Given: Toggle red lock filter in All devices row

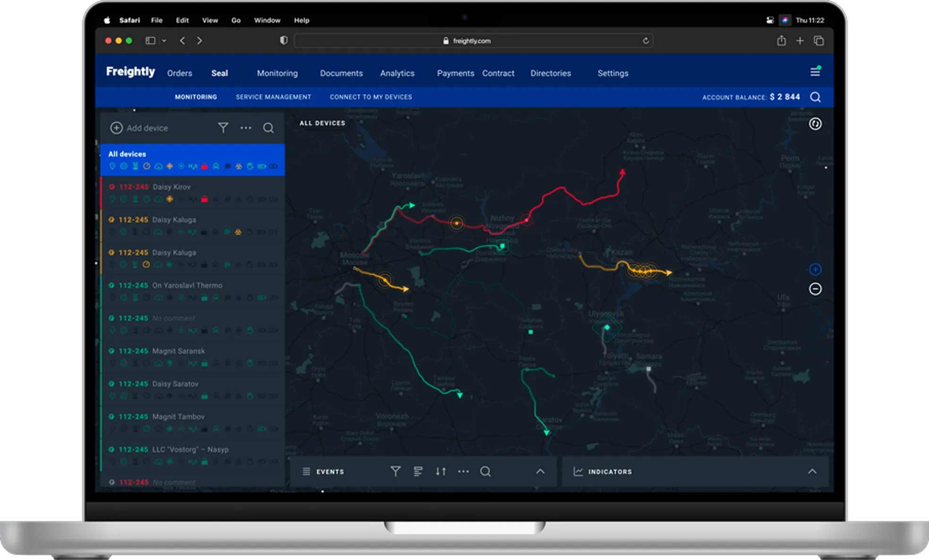Looking at the screenshot, I should [x=204, y=167].
